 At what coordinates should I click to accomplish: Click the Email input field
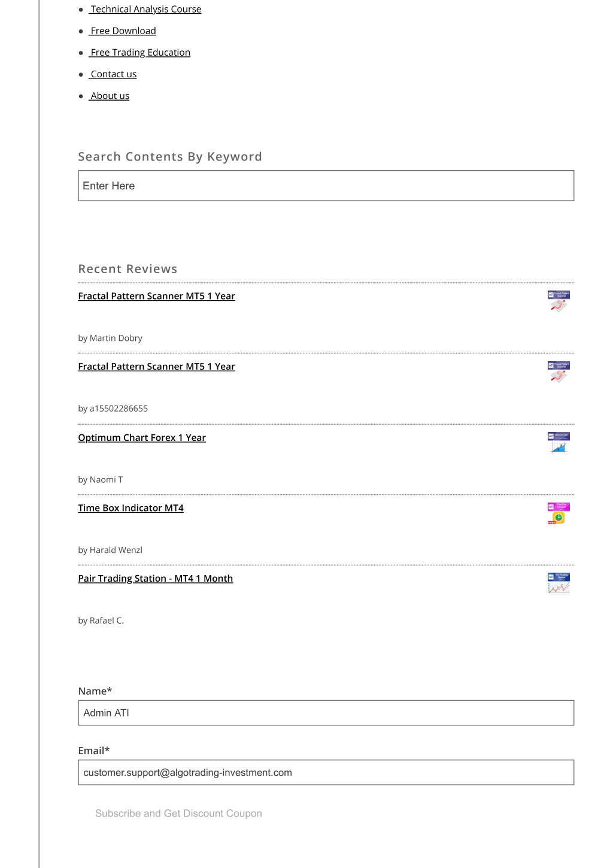click(x=326, y=773)
